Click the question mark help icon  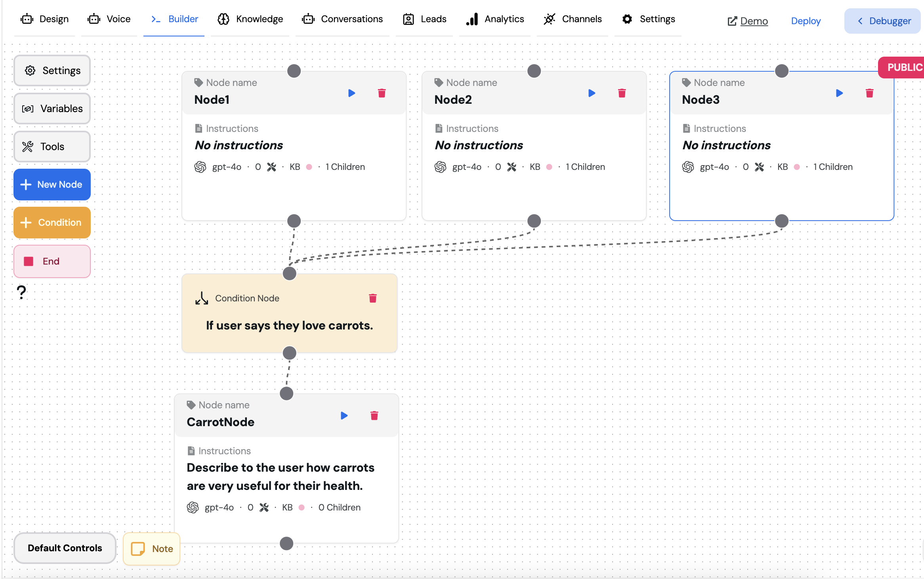(x=22, y=293)
